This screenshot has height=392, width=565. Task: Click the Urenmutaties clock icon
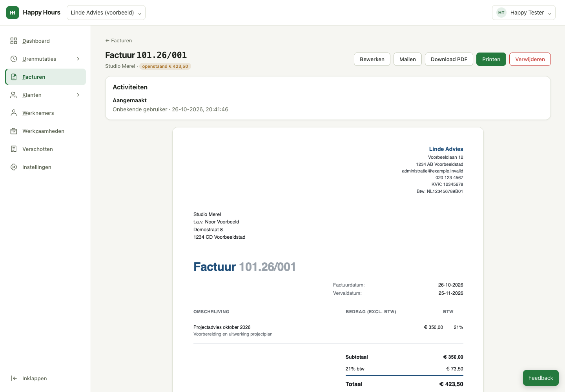(14, 59)
